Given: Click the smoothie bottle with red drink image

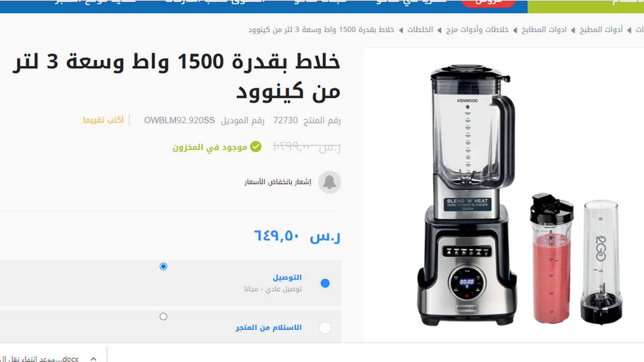Looking at the screenshot, I should tap(551, 258).
